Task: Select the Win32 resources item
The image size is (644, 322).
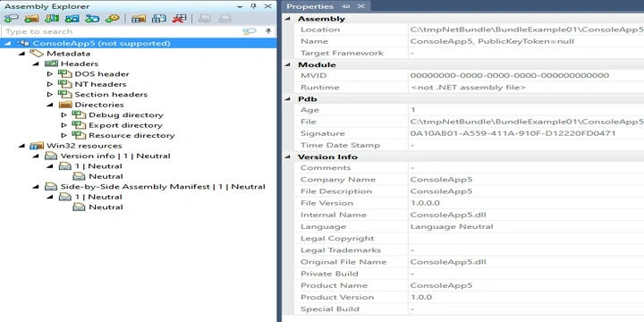Action: [x=84, y=146]
